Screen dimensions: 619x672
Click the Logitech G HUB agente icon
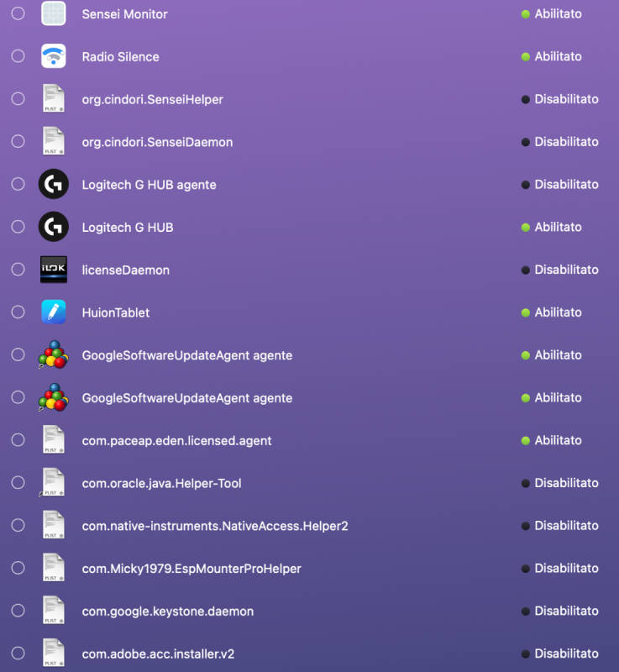click(x=54, y=184)
